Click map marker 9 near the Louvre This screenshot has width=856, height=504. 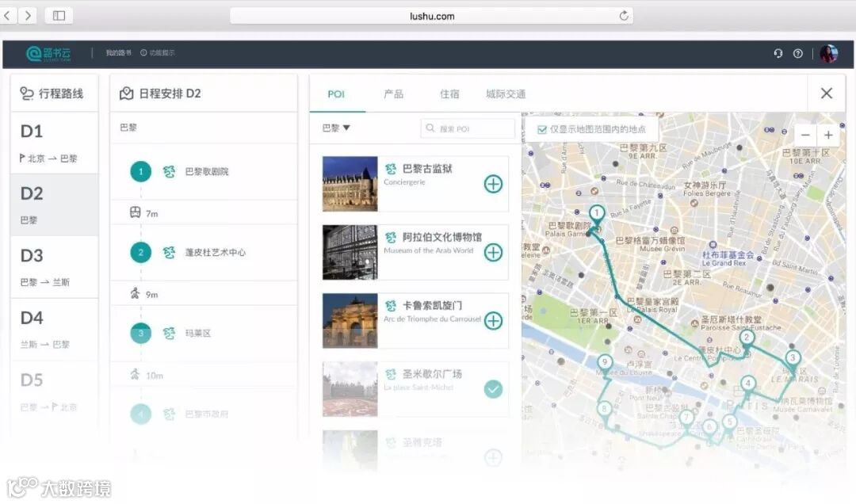pos(604,363)
